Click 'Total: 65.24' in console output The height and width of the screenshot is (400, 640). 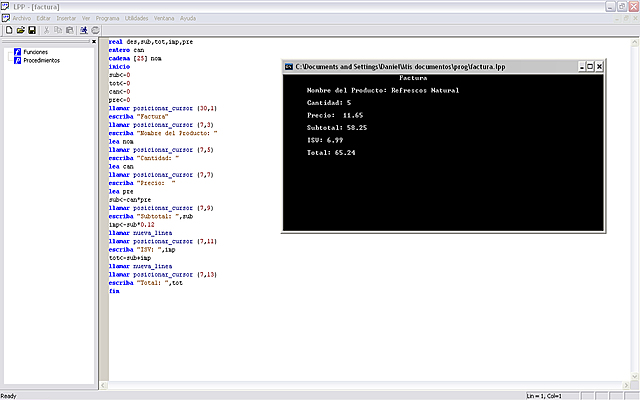[x=331, y=153]
